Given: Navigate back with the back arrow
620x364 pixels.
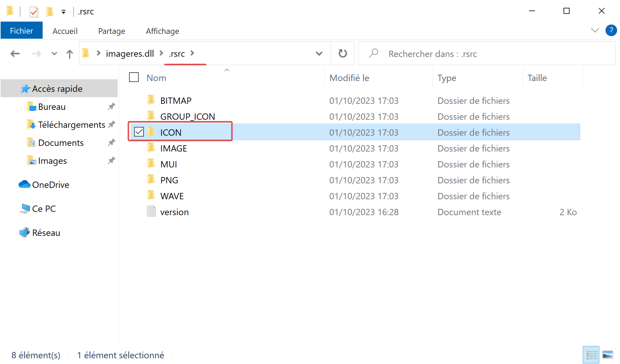Looking at the screenshot, I should (15, 54).
